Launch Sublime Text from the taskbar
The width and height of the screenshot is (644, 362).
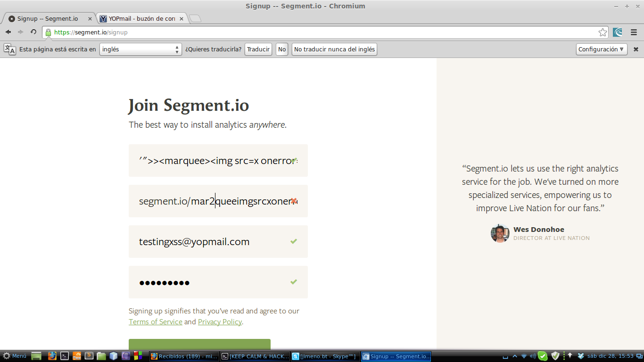(x=89, y=356)
